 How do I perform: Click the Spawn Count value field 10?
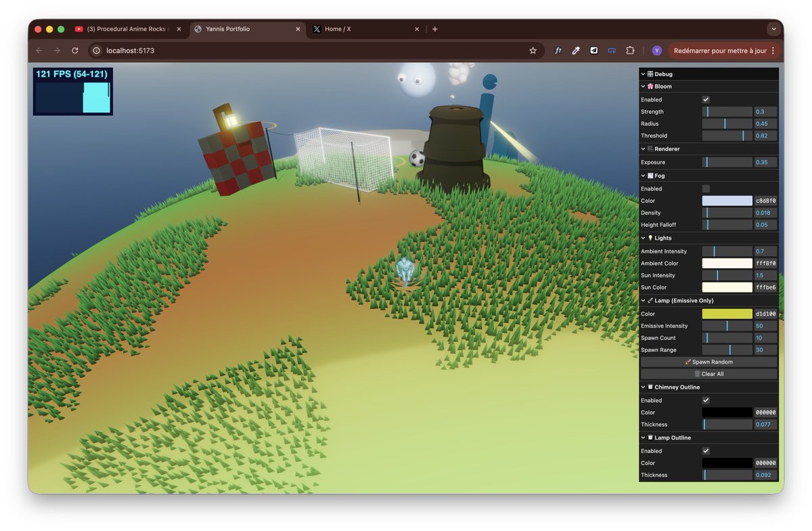click(765, 338)
